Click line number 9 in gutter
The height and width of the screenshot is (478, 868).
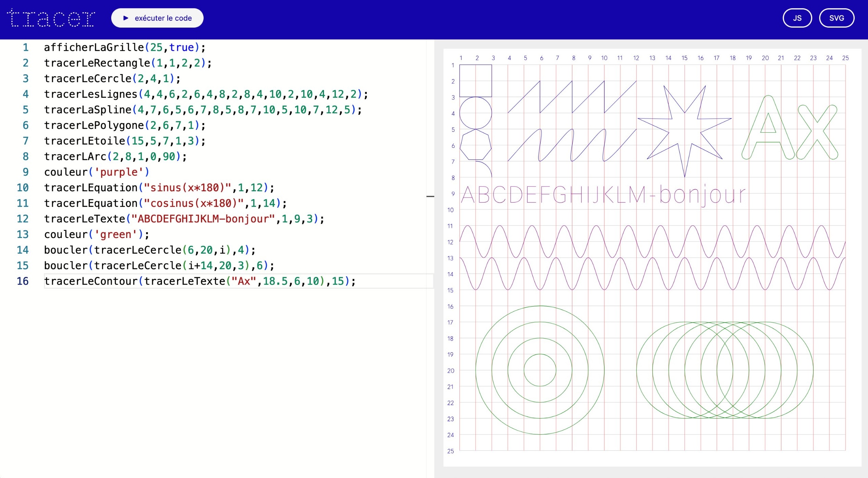[26, 172]
